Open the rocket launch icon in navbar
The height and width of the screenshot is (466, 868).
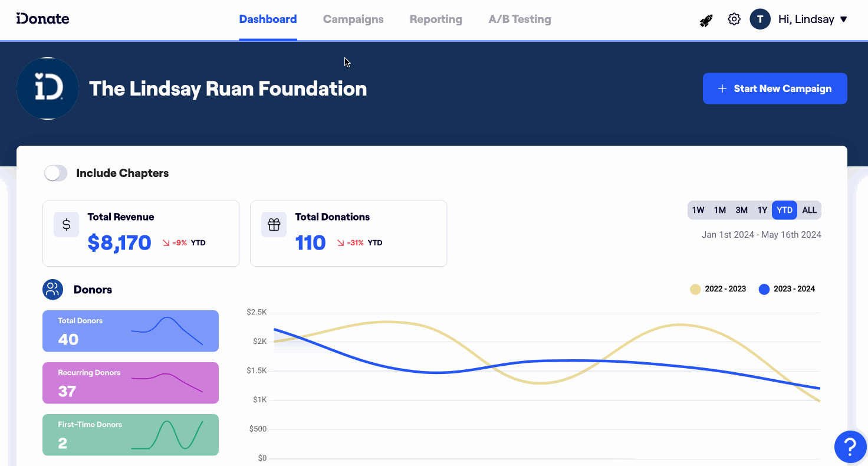[706, 19]
